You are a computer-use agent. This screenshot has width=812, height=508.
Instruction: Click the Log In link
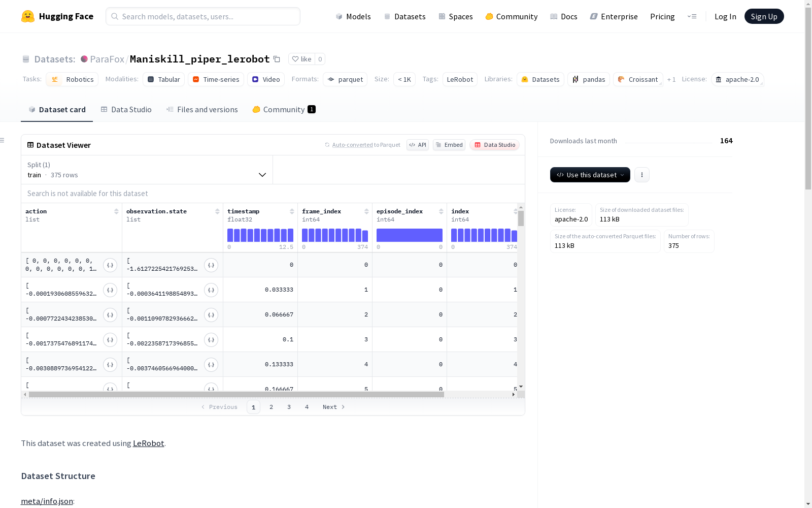point(725,16)
